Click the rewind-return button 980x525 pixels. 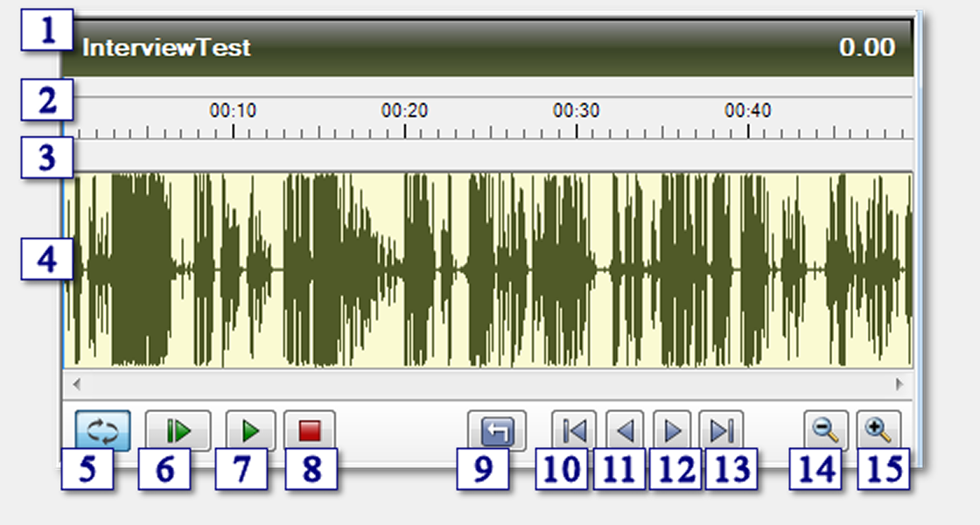click(x=494, y=429)
